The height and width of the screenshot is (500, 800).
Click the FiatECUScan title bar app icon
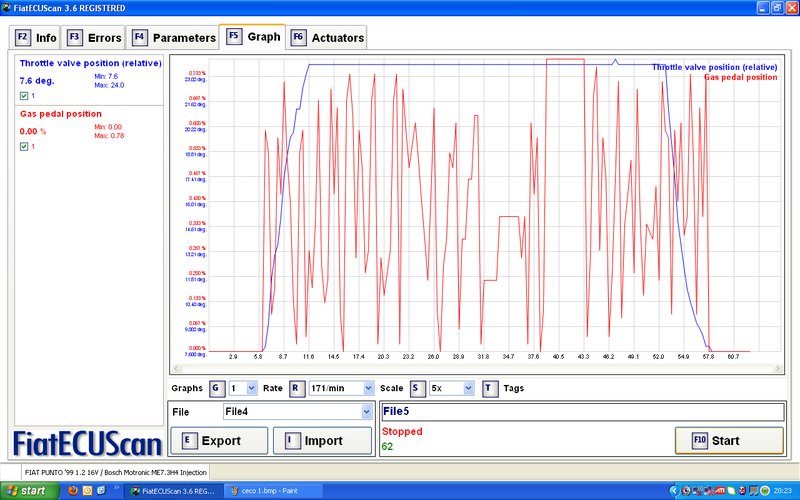[8, 8]
